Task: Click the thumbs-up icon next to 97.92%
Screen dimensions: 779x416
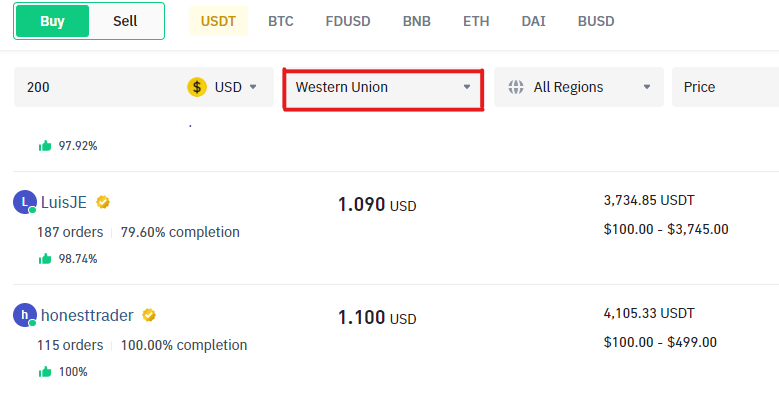Action: pyautogui.click(x=45, y=146)
